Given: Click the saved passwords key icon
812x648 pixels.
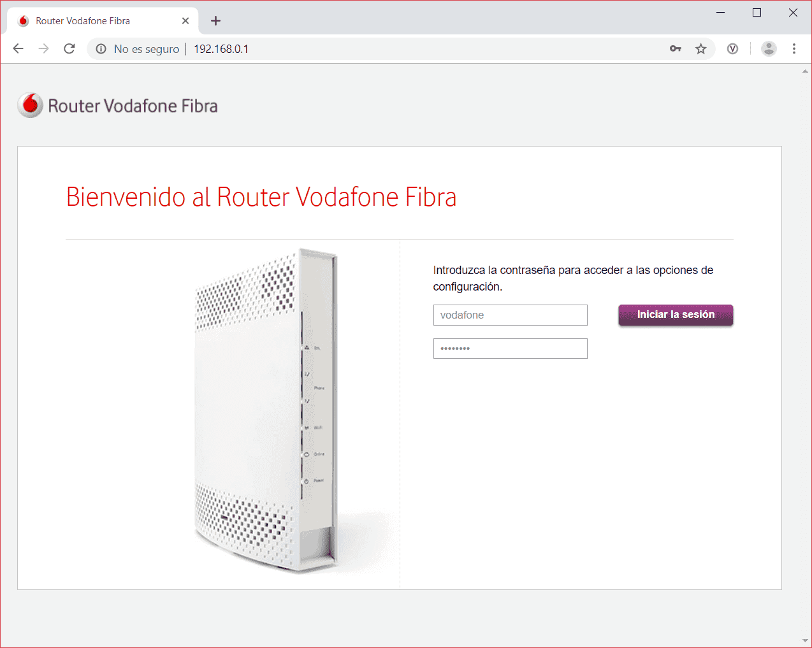Looking at the screenshot, I should click(x=675, y=49).
